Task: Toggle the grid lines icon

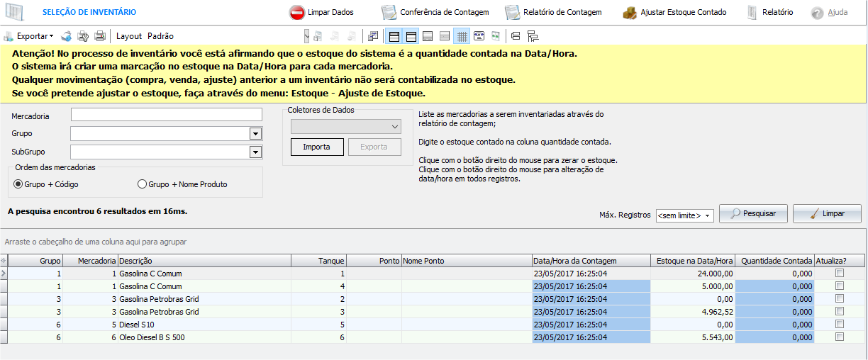Action: tap(462, 35)
